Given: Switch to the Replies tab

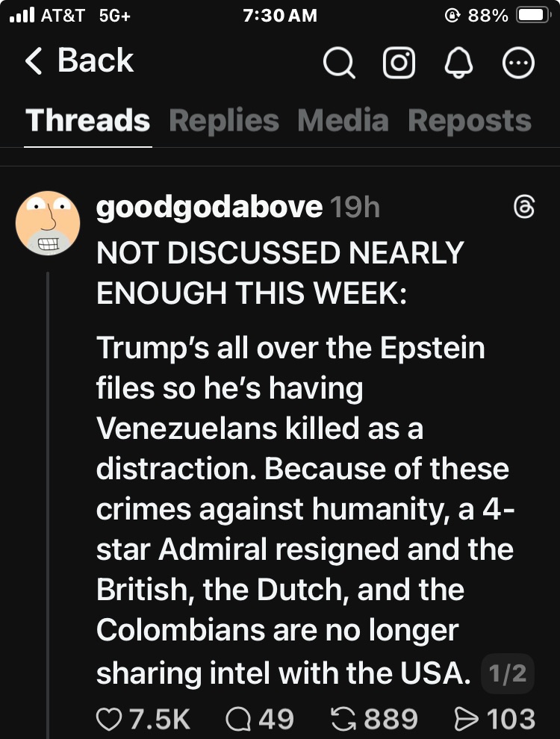Looking at the screenshot, I should pos(224,121).
